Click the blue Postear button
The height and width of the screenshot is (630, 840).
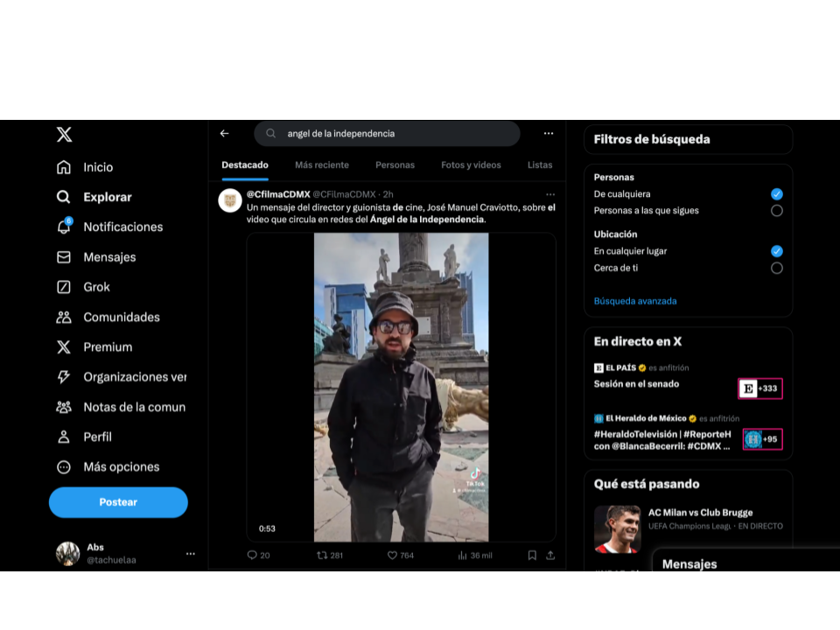pyautogui.click(x=118, y=502)
